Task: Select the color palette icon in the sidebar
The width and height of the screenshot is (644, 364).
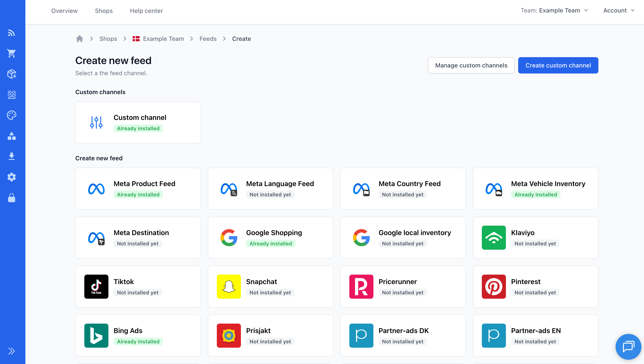Action: point(12,115)
